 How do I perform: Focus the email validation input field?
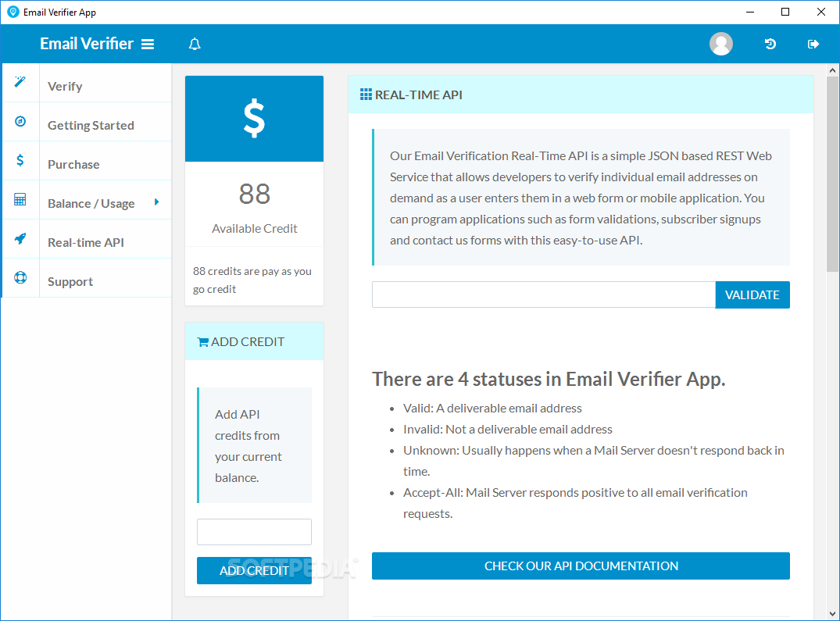[544, 295]
